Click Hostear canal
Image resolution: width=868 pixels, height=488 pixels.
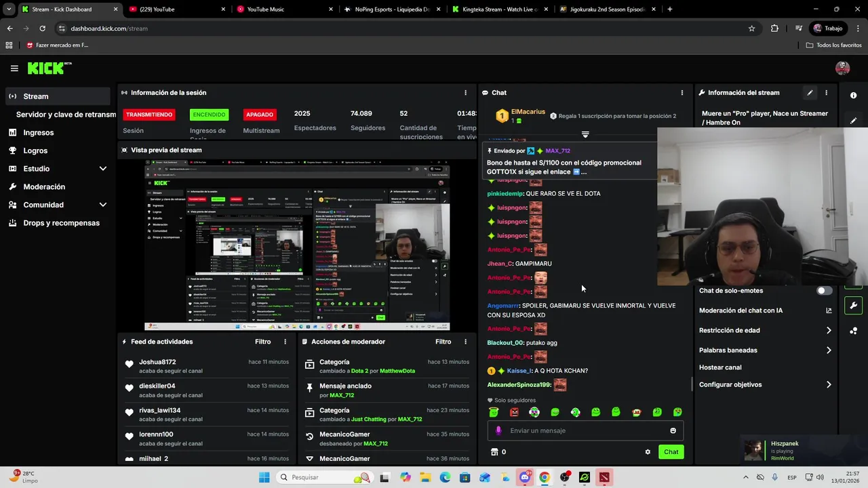click(720, 367)
